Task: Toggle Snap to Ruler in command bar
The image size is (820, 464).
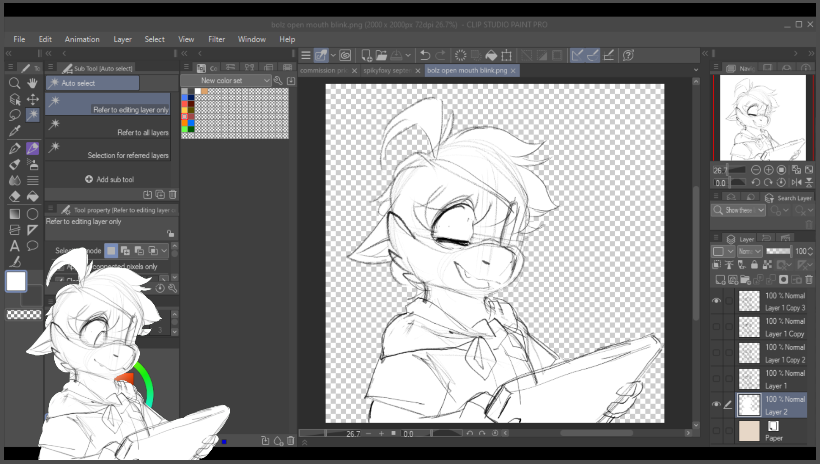Action: click(x=577, y=55)
